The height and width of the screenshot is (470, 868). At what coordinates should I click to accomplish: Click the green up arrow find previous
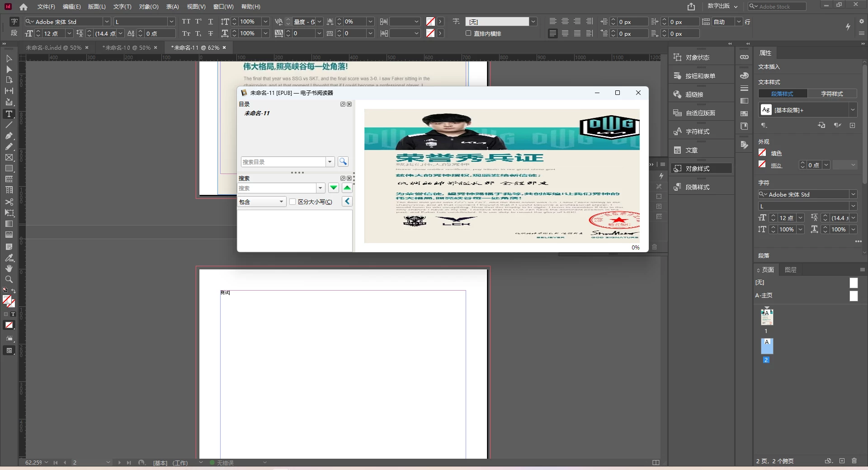[x=347, y=188]
